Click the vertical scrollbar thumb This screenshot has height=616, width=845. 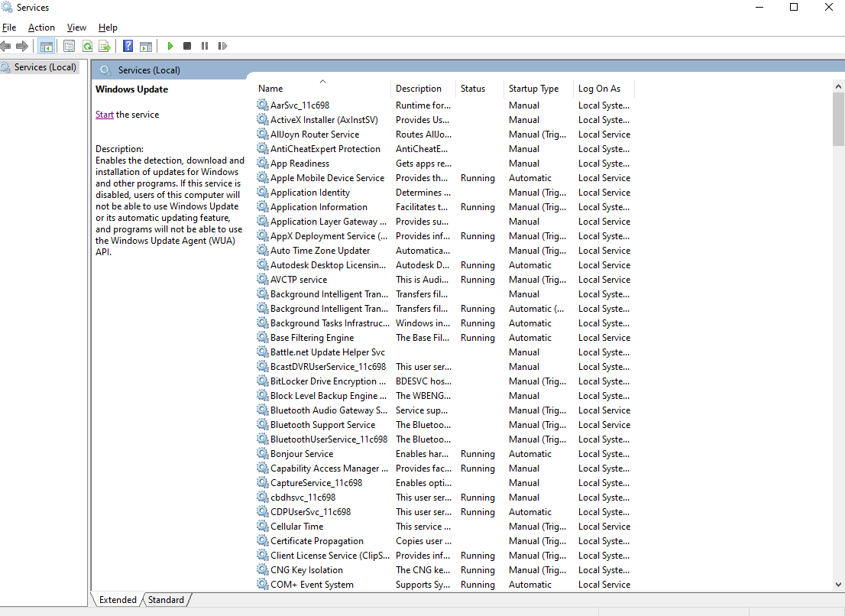tap(838, 119)
